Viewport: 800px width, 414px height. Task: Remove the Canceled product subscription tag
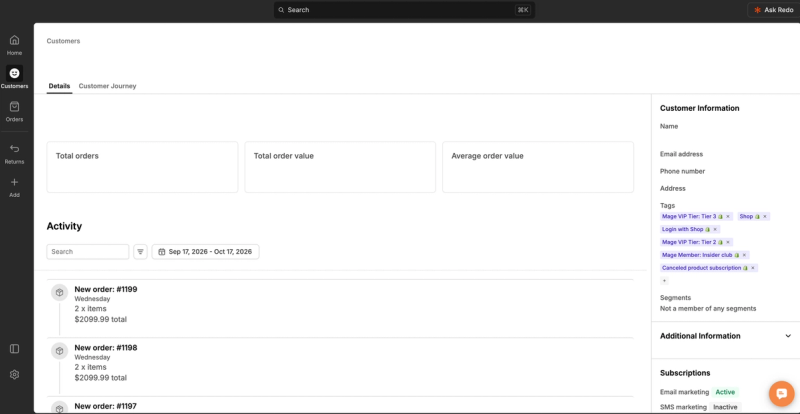753,268
